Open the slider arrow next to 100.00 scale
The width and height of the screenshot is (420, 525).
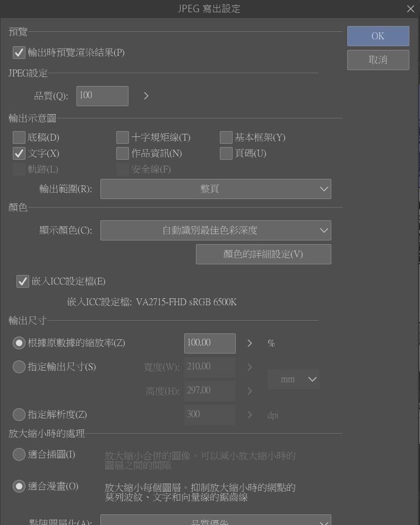click(x=250, y=343)
